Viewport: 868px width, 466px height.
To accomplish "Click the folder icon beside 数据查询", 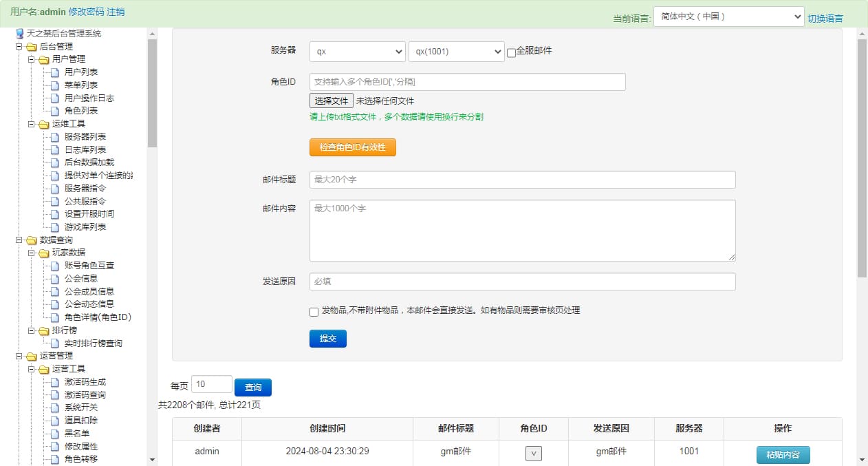I will click(x=32, y=240).
